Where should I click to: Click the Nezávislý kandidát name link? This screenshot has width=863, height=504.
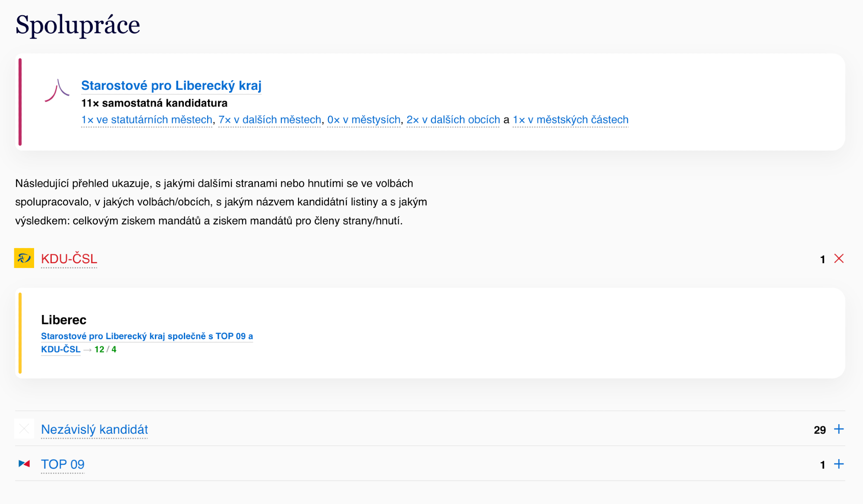(x=94, y=430)
